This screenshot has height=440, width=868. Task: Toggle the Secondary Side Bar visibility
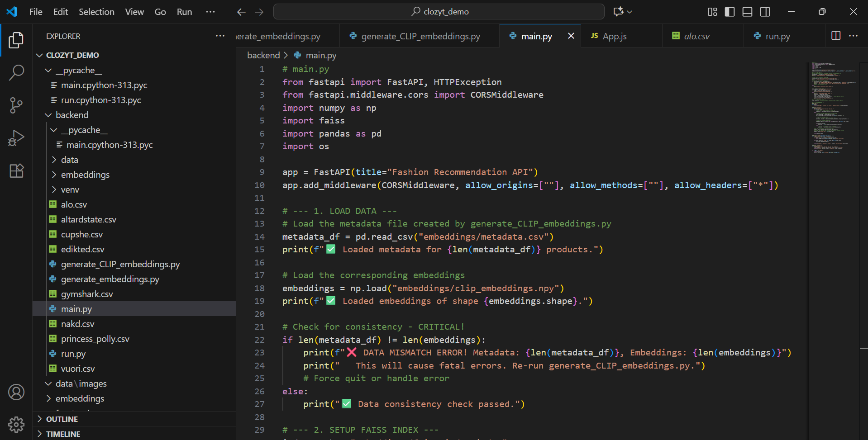(x=765, y=12)
